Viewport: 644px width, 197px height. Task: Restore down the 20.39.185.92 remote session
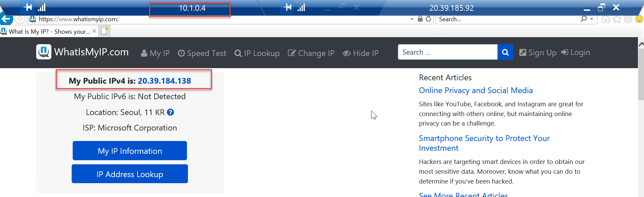(x=601, y=7)
